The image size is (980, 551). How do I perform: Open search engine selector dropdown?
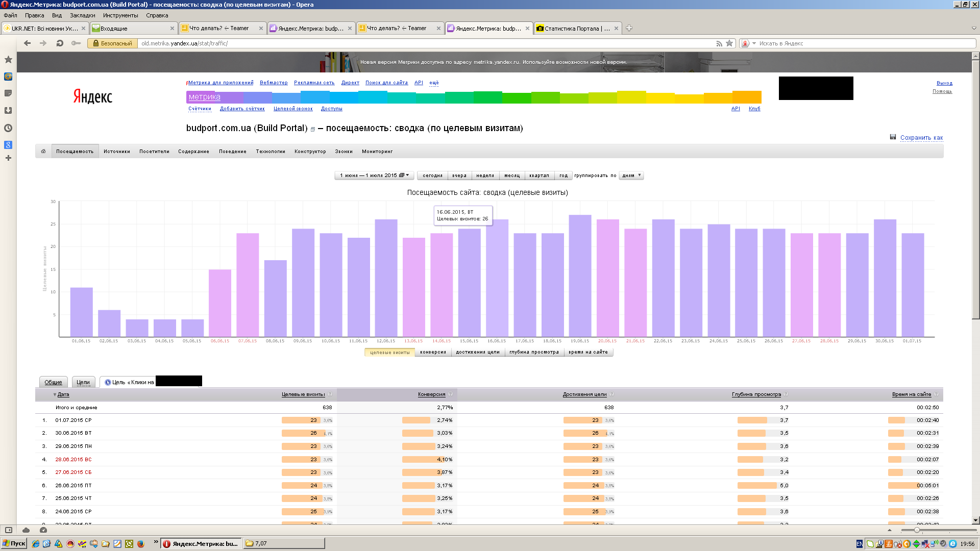coord(754,43)
